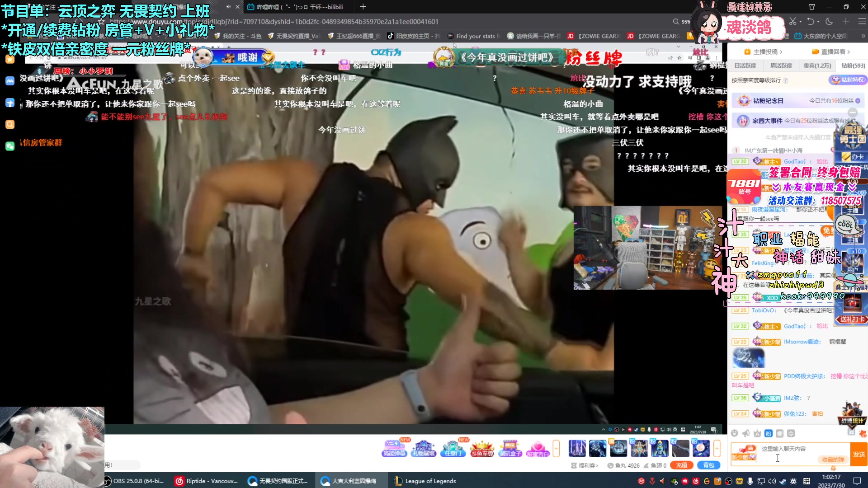Click the browser address bar URL

coord(274,22)
